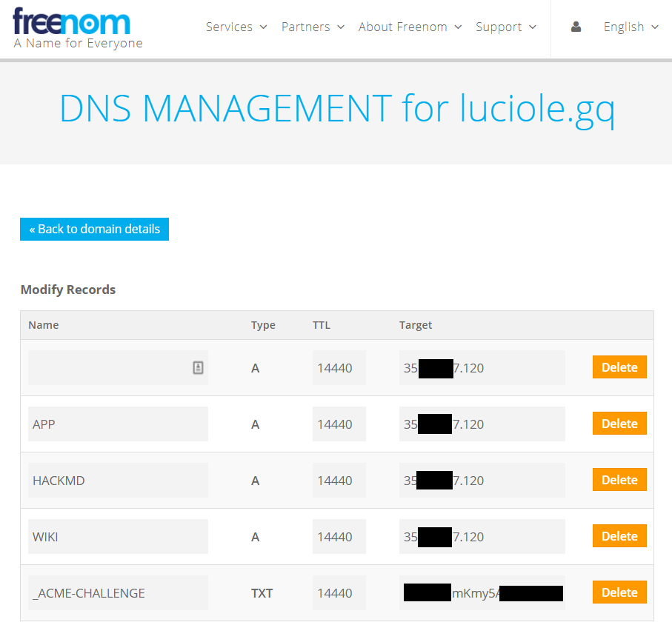Image resolution: width=672 pixels, height=625 pixels.
Task: Edit target value of the _ACME-CHALLENGE record
Action: [x=482, y=593]
